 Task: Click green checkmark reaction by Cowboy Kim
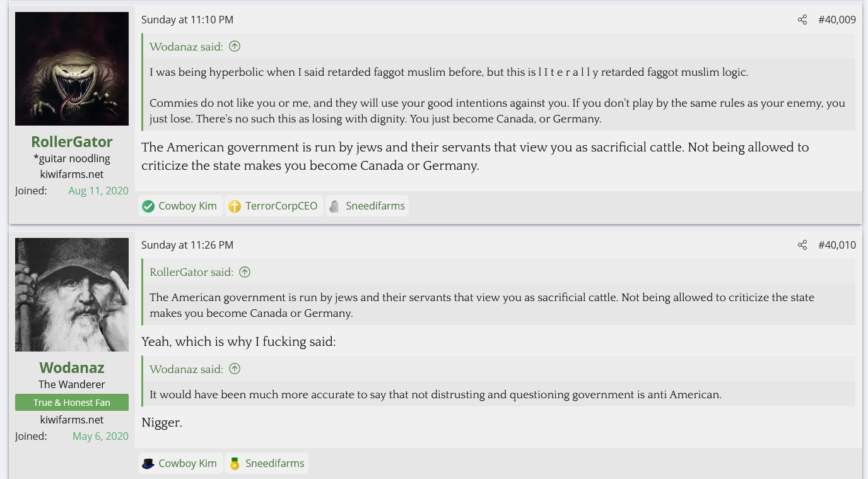148,206
